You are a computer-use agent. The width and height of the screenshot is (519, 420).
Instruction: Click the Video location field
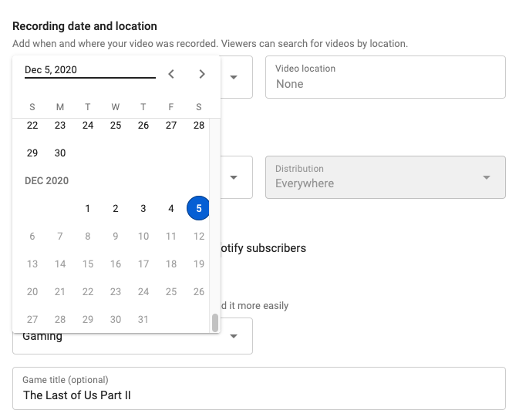tap(385, 77)
